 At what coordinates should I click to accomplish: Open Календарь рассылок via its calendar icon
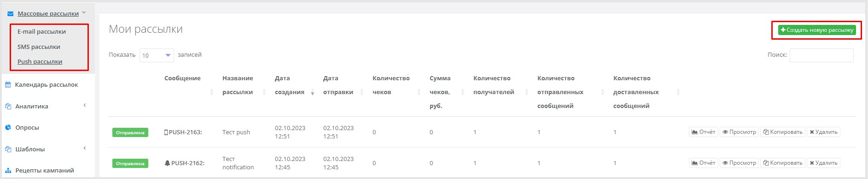coord(8,85)
